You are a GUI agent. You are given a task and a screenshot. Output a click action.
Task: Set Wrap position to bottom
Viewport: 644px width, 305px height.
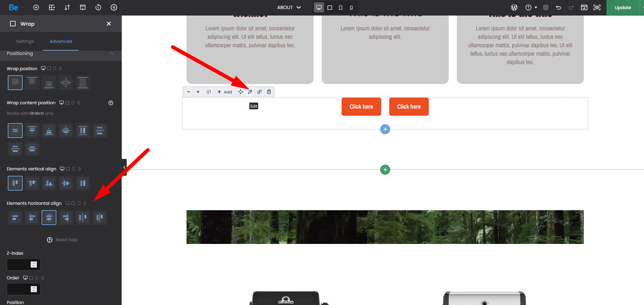[49, 83]
